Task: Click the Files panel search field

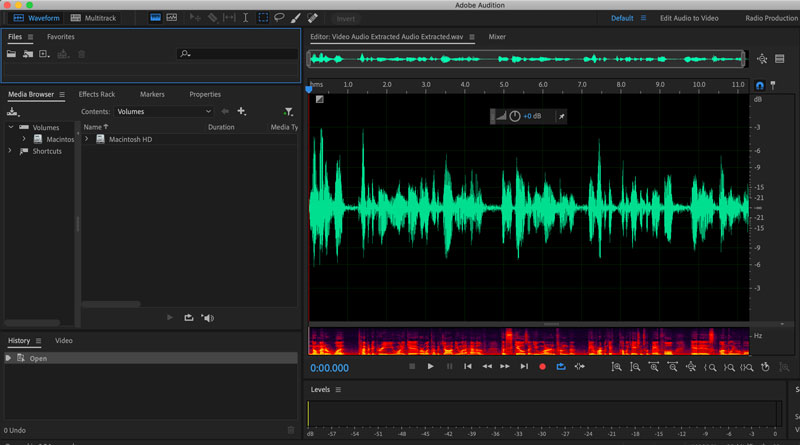Action: [237, 54]
